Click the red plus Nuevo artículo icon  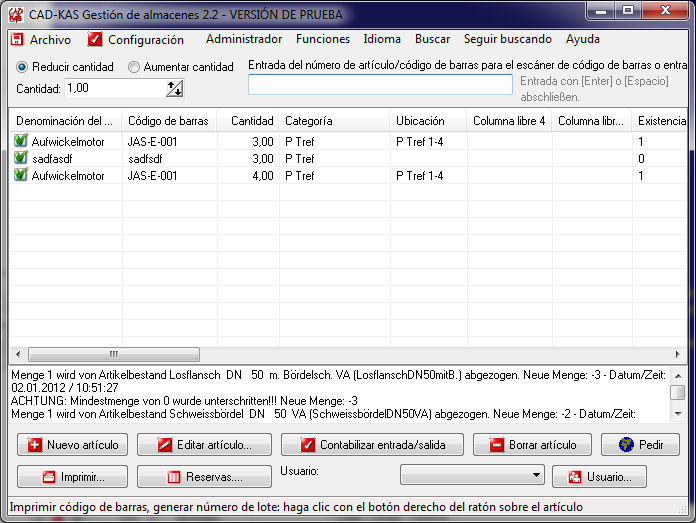[34, 445]
